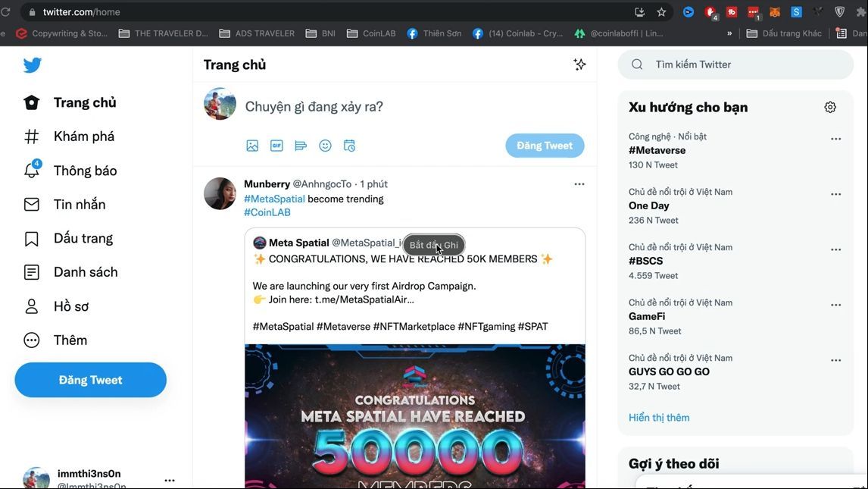Viewport: 868px width, 489px height.
Task: Open more options on Munberry's tweet
Action: pyautogui.click(x=579, y=184)
